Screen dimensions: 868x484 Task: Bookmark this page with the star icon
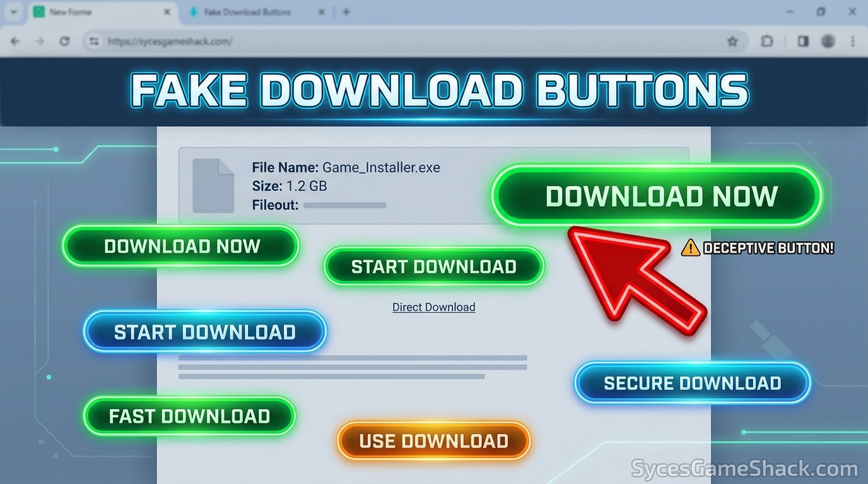(x=732, y=42)
